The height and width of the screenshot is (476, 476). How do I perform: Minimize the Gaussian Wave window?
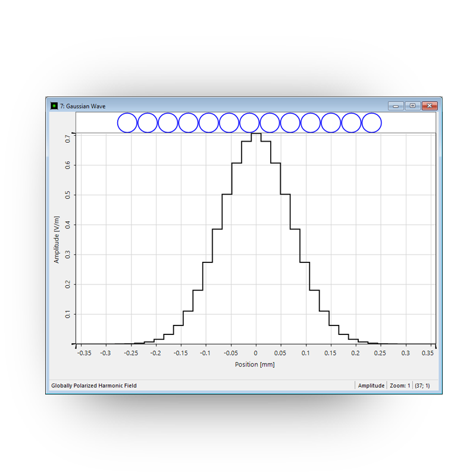[396, 106]
